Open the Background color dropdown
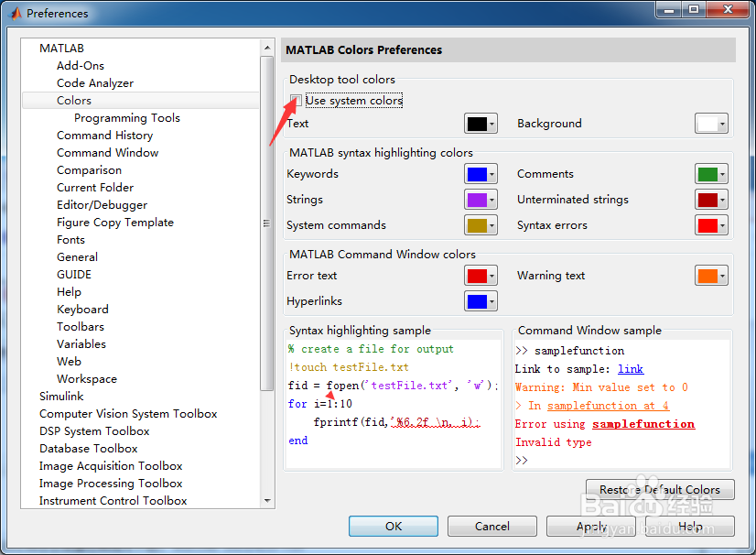The image size is (756, 555). 711,124
